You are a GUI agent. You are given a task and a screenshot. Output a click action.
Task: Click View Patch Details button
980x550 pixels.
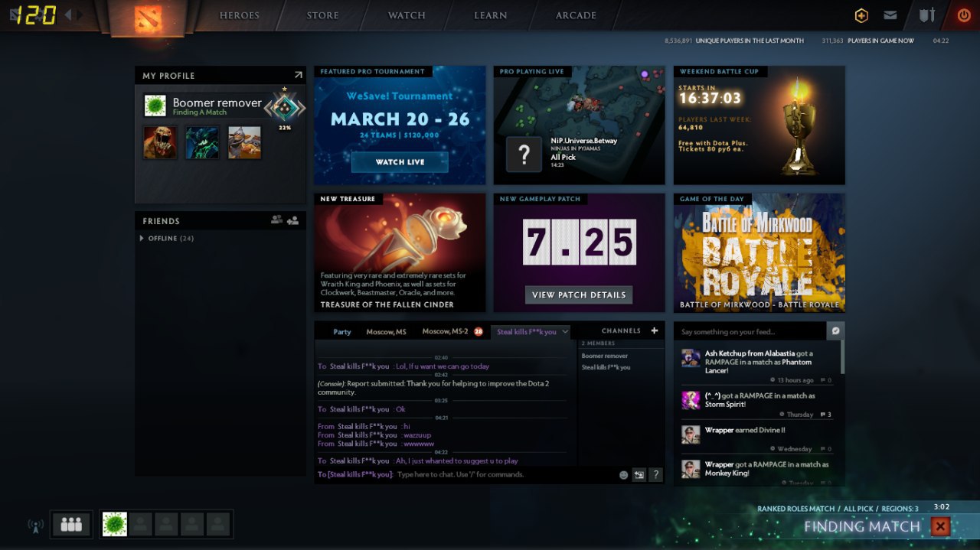click(579, 295)
